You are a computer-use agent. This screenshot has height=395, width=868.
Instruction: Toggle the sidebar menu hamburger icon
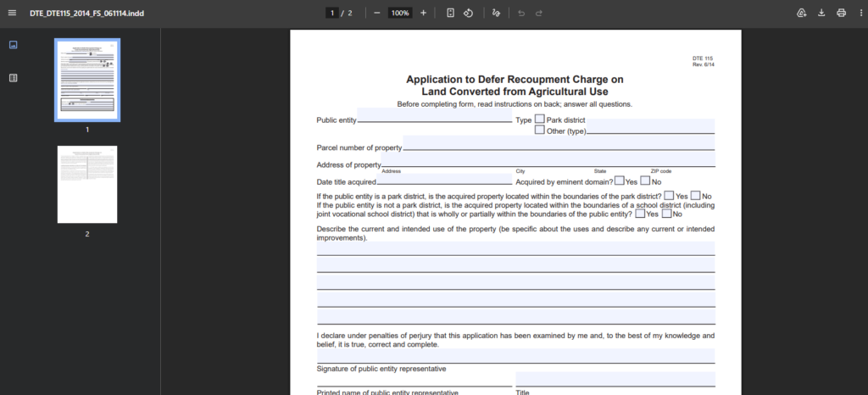(x=12, y=13)
